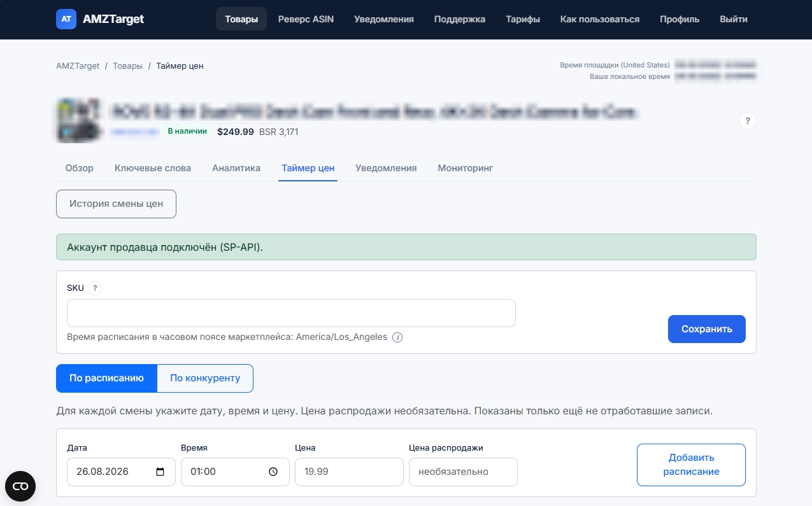The height and width of the screenshot is (506, 812).
Task: Click the Цена input field
Action: pos(349,472)
